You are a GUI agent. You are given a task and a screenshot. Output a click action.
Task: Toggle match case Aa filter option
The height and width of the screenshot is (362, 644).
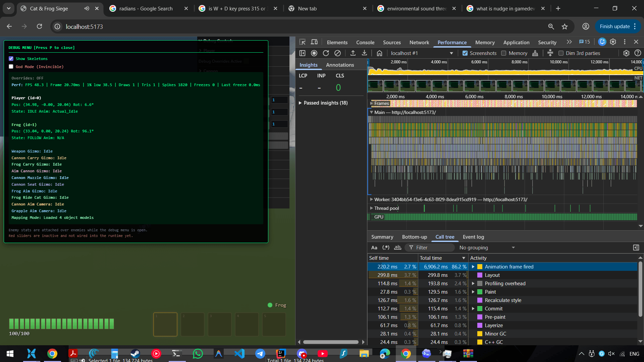[x=374, y=247]
